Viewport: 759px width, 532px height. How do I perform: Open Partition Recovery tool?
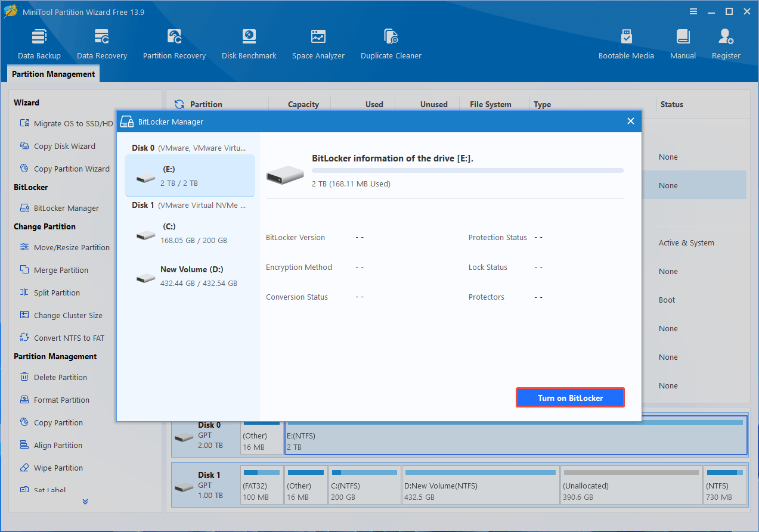[x=174, y=44]
